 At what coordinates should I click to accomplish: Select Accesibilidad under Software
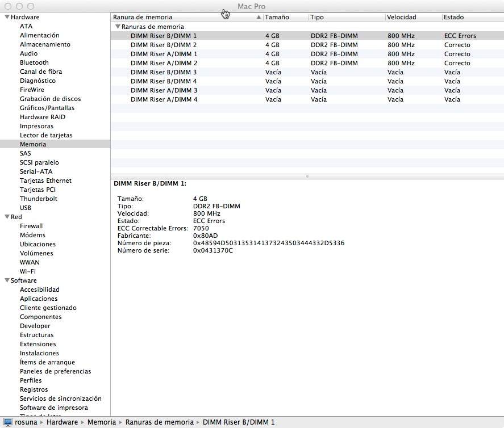point(40,289)
